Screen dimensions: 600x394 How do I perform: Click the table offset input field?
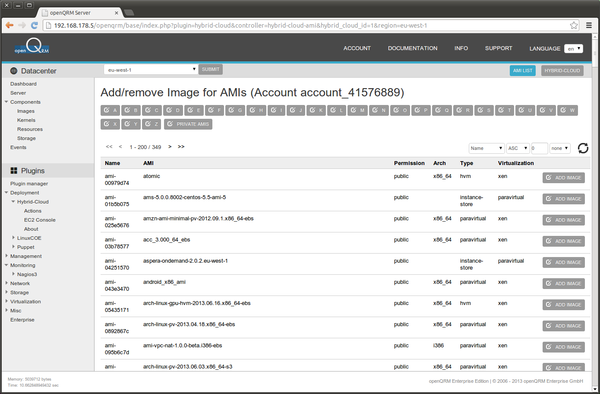tap(539, 148)
